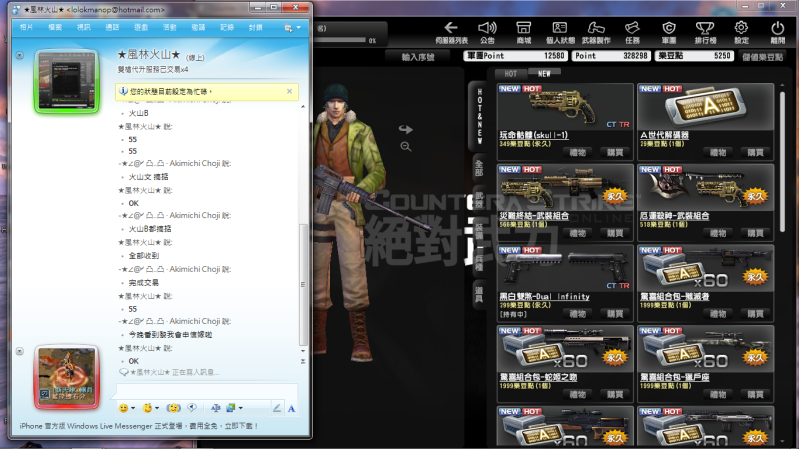Screen dimensions: 799x449
Task: Open the 武器製作 weapon crafting icon
Action: click(x=596, y=28)
